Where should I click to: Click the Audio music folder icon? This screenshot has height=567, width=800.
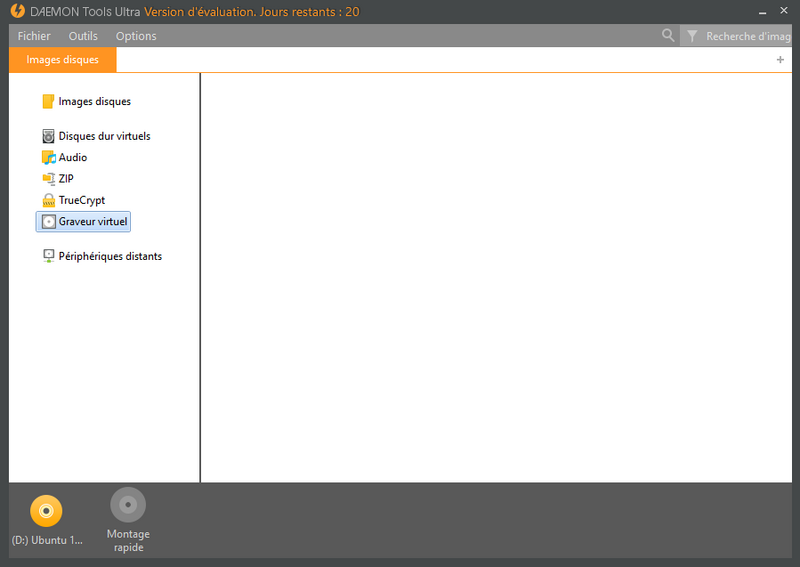(48, 158)
